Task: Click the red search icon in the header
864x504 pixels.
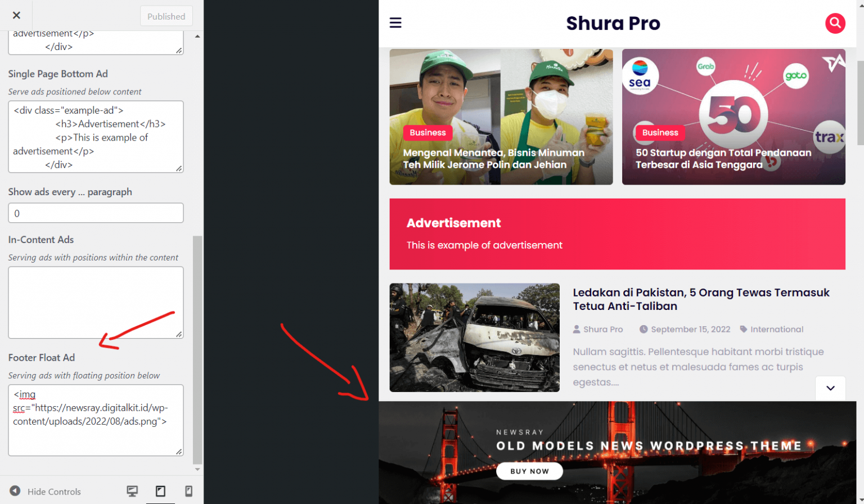Action: point(835,23)
